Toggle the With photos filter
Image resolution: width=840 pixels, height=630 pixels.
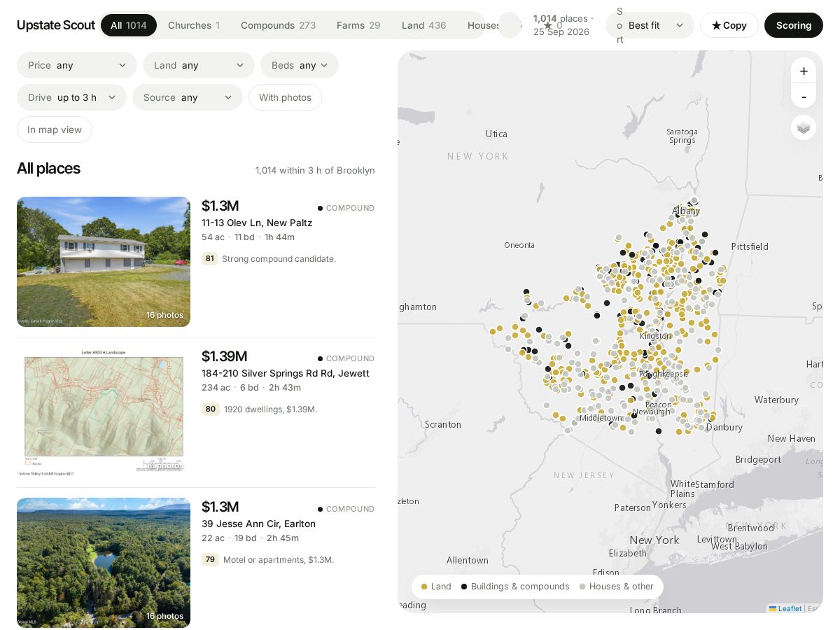[x=285, y=97]
